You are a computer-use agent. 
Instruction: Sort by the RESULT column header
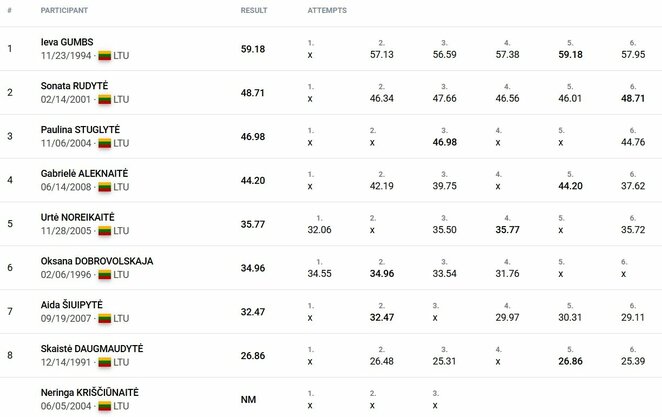[x=254, y=11]
